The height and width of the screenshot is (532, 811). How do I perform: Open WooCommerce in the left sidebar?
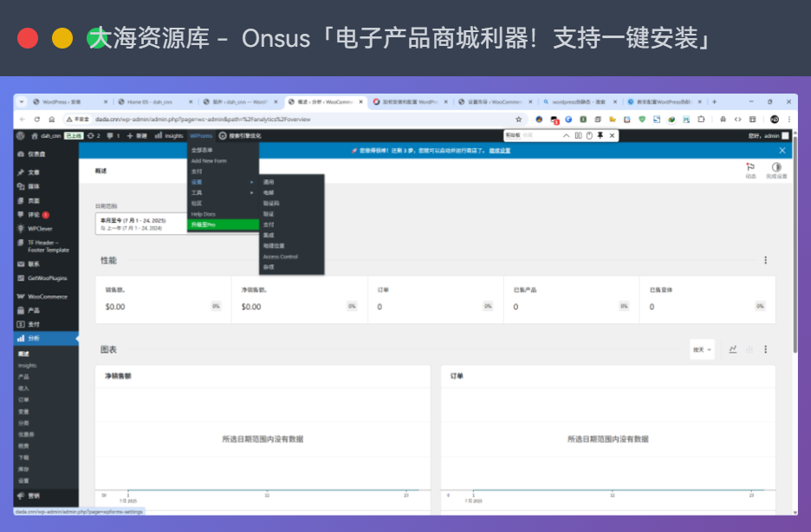click(x=47, y=296)
